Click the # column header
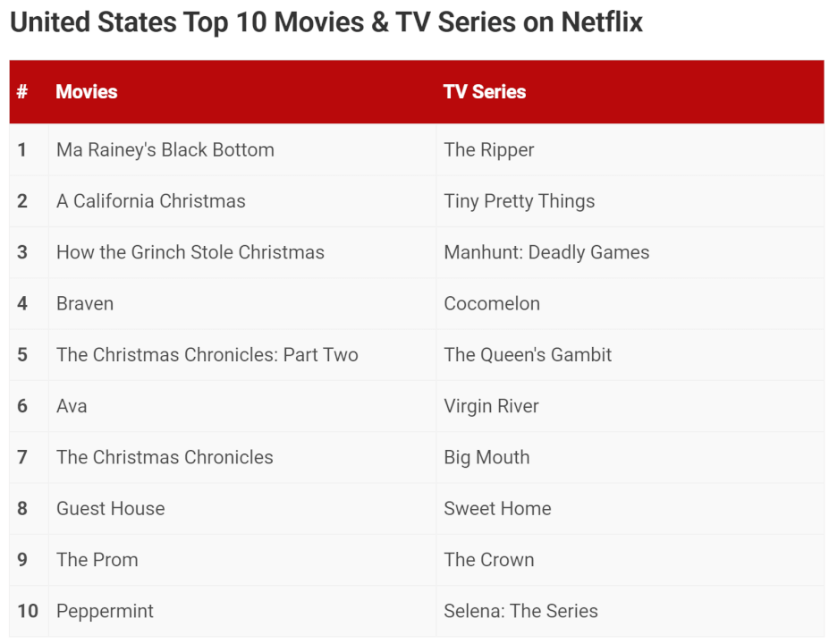The image size is (829, 644). tap(22, 91)
